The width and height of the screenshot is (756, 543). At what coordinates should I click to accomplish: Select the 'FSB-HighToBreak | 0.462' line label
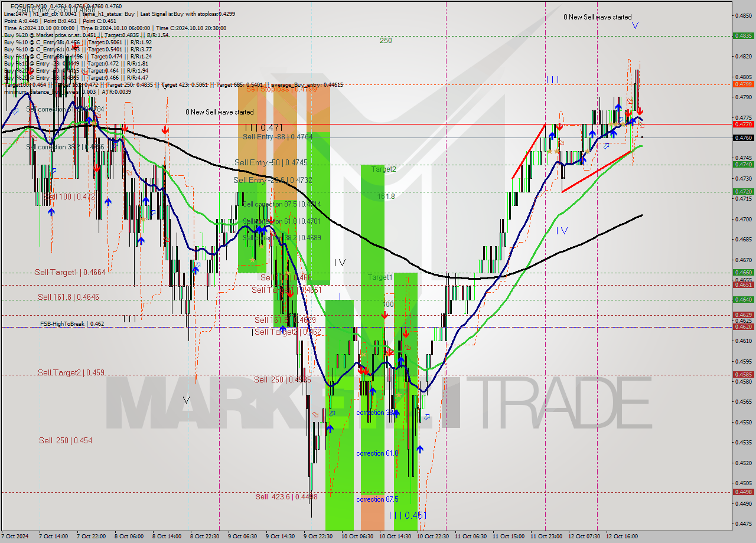click(72, 324)
